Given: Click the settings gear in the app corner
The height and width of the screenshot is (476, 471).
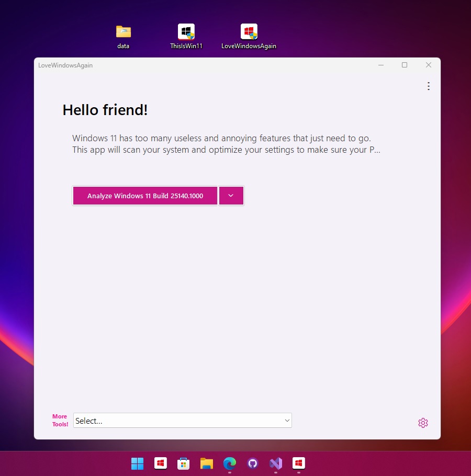Looking at the screenshot, I should tap(423, 423).
